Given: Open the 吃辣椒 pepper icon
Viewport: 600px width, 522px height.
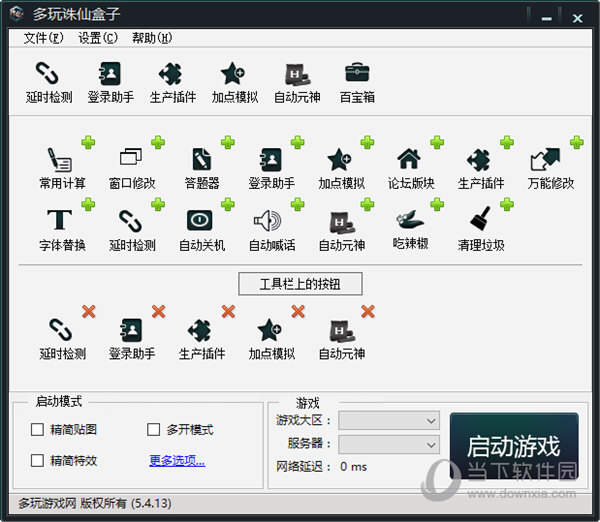Looking at the screenshot, I should click(x=410, y=230).
